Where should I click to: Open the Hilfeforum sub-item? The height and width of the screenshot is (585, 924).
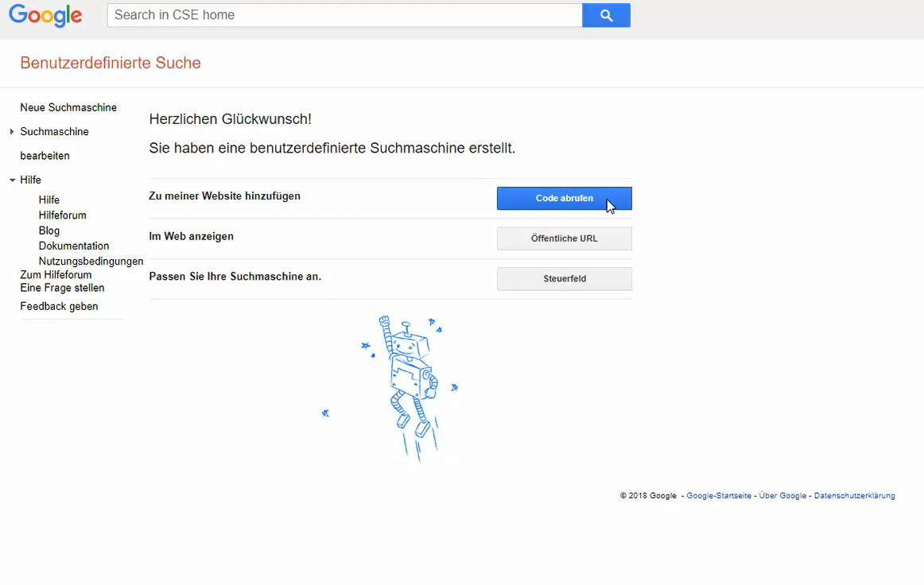[x=63, y=215]
